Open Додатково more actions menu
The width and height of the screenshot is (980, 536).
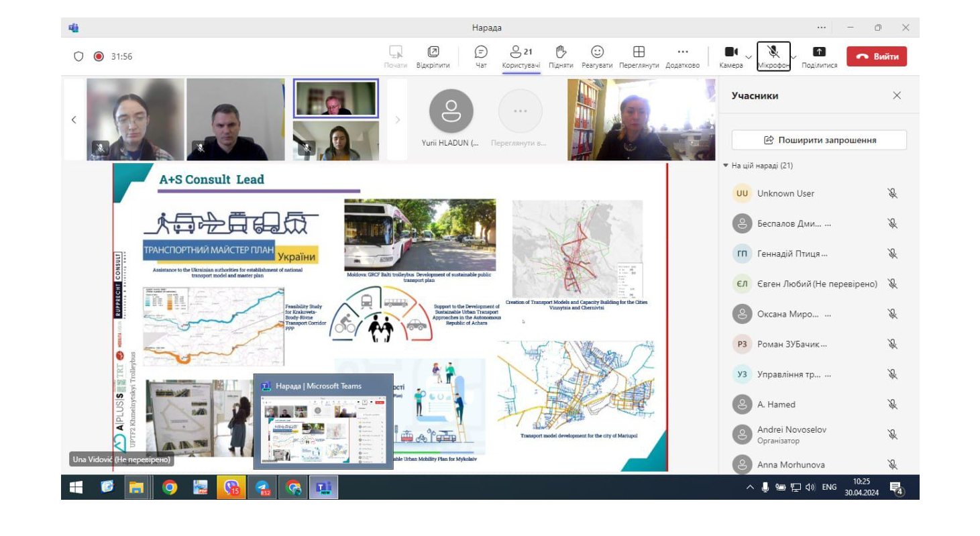pos(682,56)
